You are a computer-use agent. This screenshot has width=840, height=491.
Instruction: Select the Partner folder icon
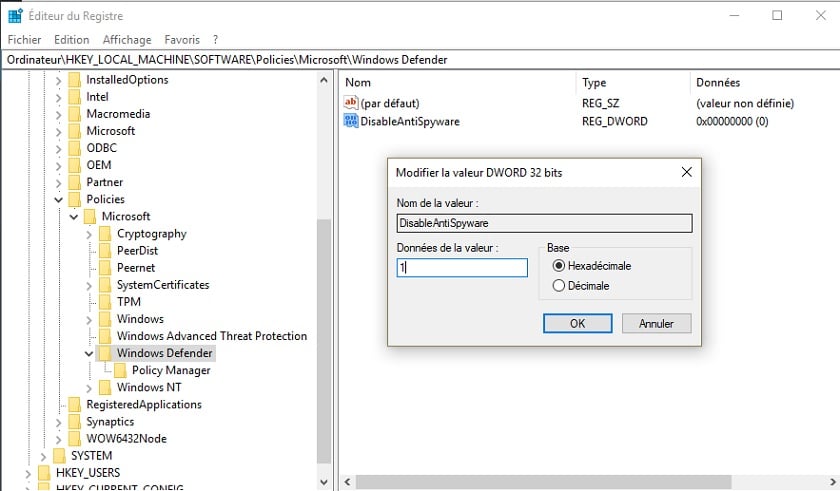tap(74, 183)
